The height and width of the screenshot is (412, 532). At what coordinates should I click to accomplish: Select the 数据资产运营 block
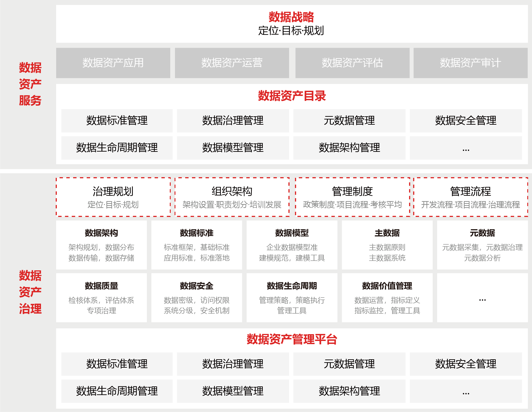pyautogui.click(x=232, y=63)
